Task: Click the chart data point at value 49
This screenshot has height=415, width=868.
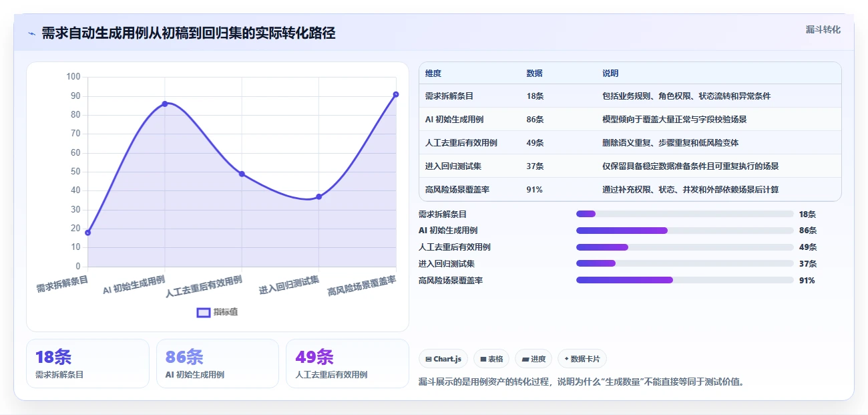Action: (242, 174)
